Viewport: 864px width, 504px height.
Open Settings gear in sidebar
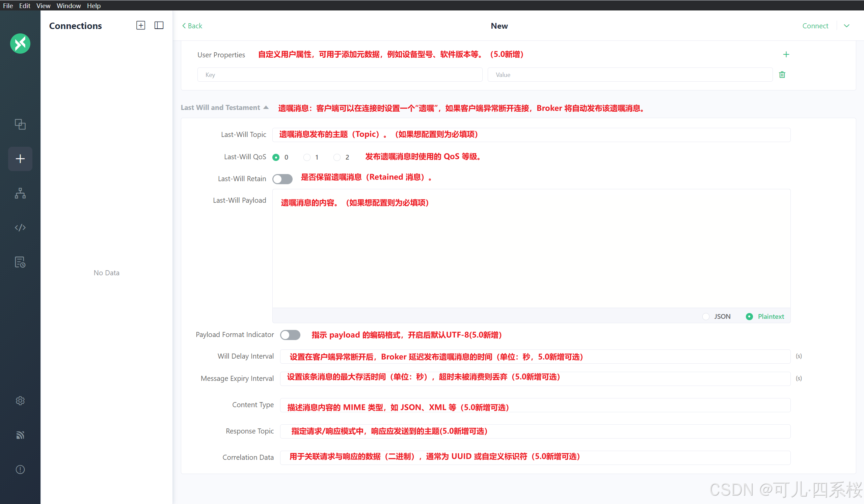pyautogui.click(x=20, y=400)
